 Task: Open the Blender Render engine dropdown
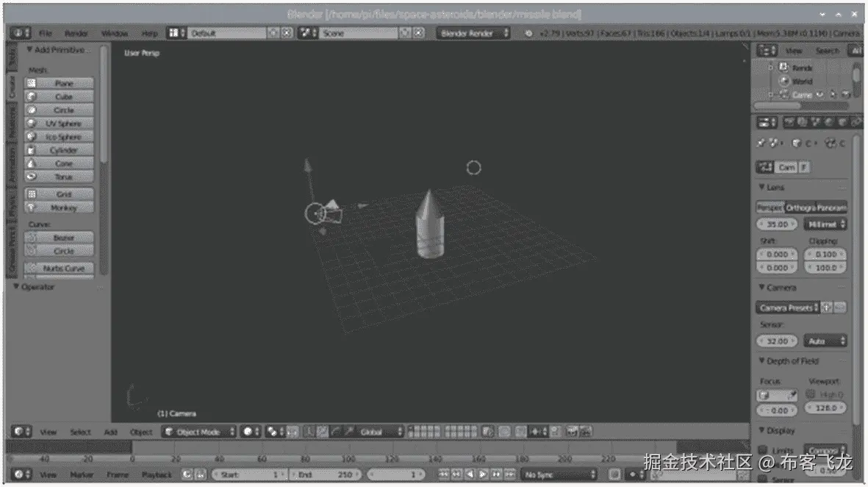pyautogui.click(x=473, y=33)
